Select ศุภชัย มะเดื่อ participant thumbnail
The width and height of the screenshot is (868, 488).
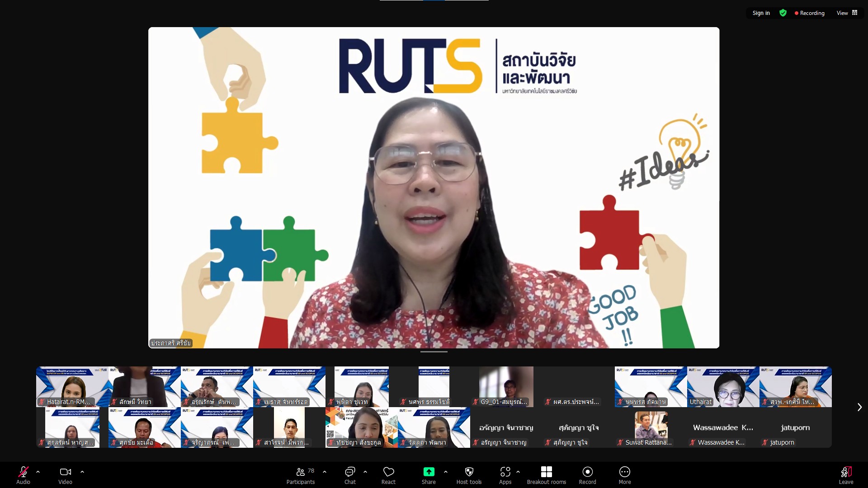[145, 427]
